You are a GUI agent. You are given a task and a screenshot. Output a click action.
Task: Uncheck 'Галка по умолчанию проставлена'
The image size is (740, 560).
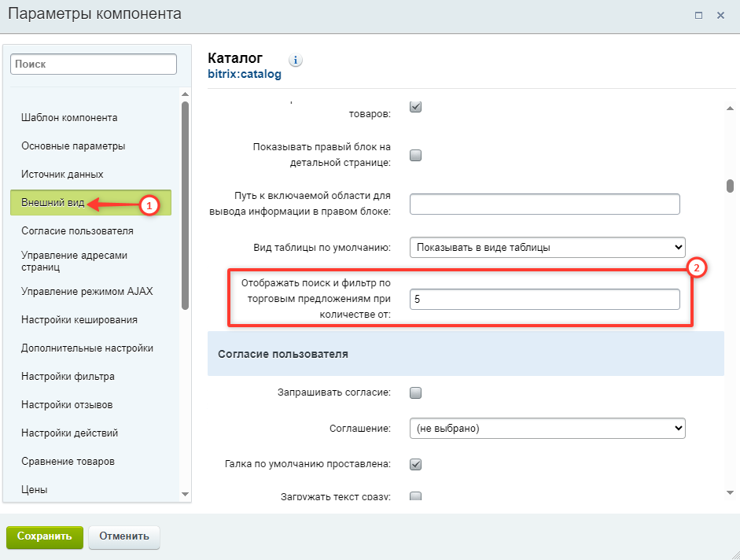click(x=416, y=465)
